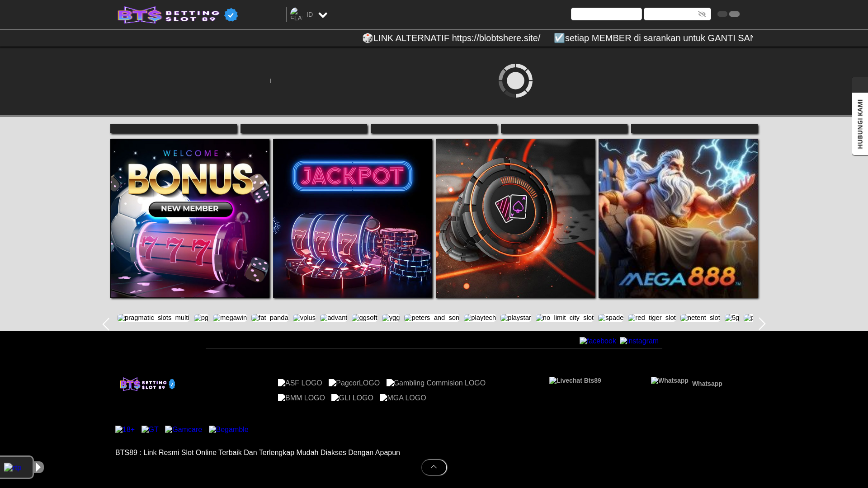868x488 pixels.
Task: Expand the rtp widget arrow
Action: tap(39, 467)
